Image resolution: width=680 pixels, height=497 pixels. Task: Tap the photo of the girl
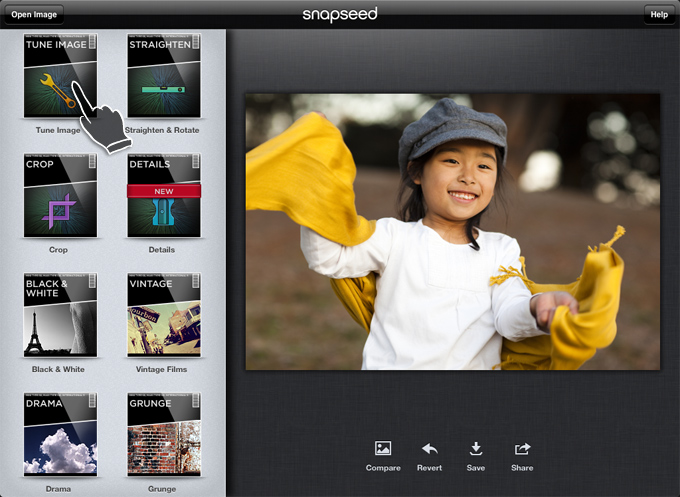coord(452,231)
